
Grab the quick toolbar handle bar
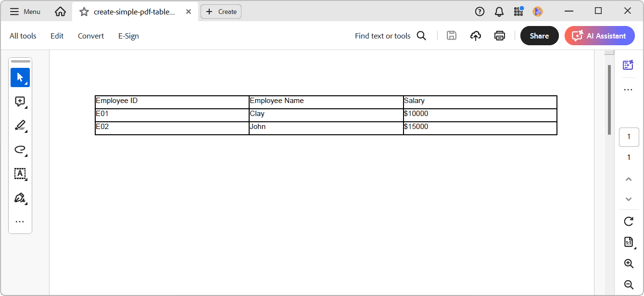click(x=20, y=62)
